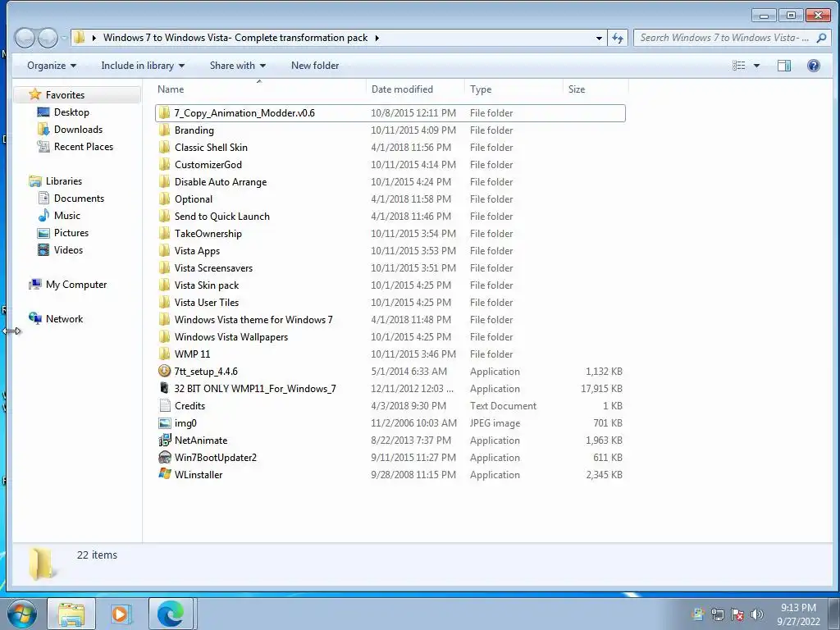Open the Share with dropdown
This screenshot has width=840, height=630.
coord(237,66)
